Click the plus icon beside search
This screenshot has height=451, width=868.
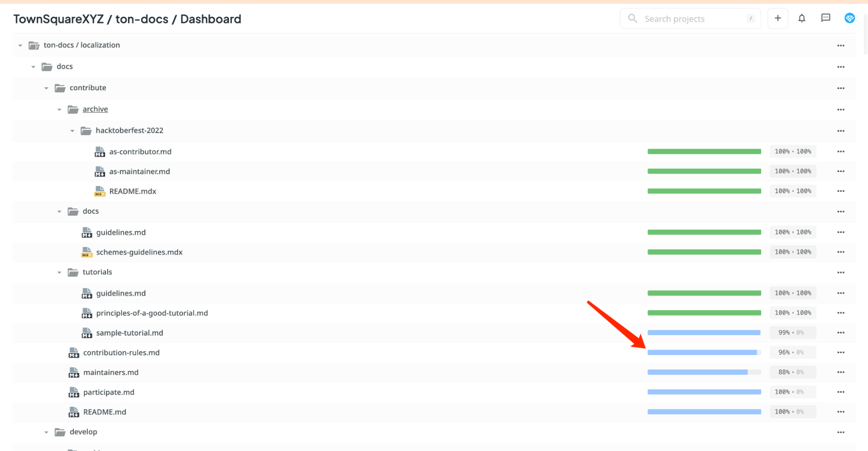tap(778, 18)
